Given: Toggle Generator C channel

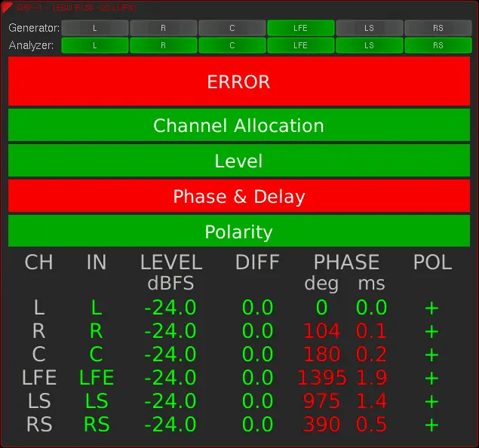Looking at the screenshot, I should 232,28.
